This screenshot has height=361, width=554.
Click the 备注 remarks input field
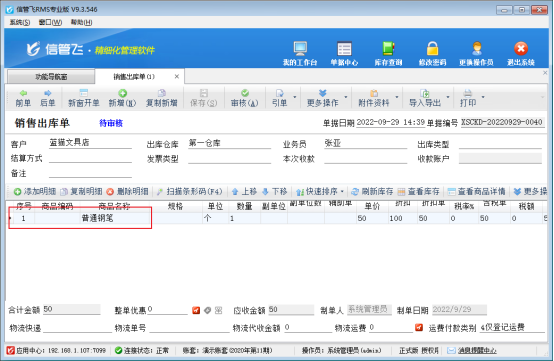[x=90, y=173]
